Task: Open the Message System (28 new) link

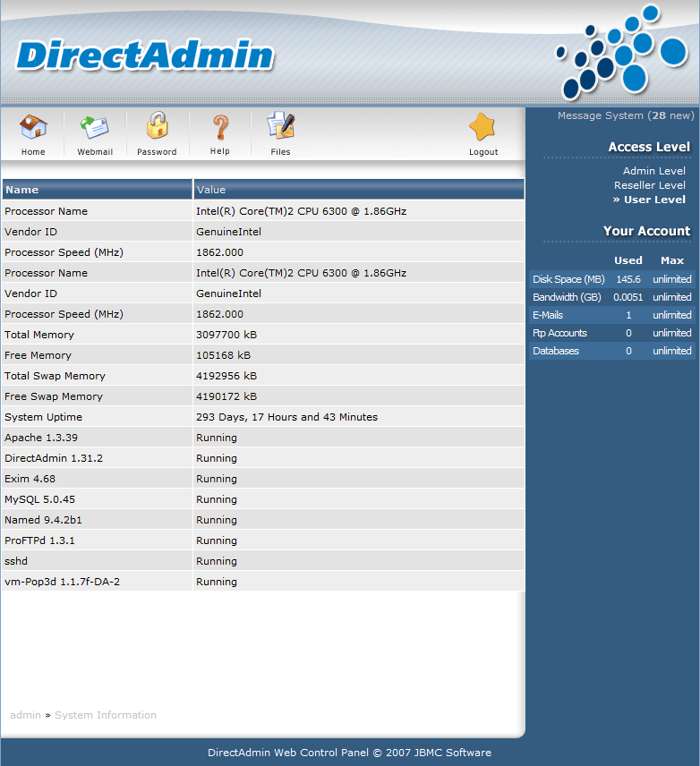Action: (x=626, y=115)
